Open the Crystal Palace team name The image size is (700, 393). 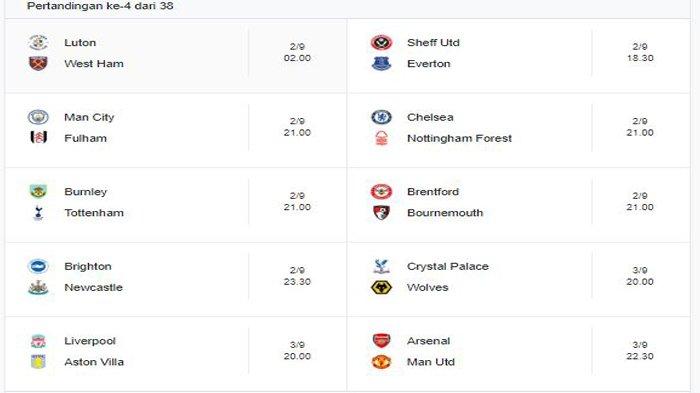click(447, 267)
